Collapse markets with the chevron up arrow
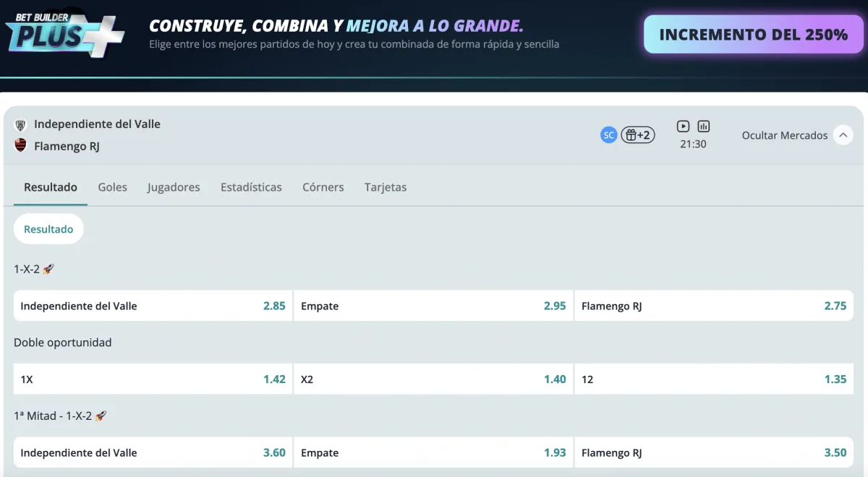This screenshot has height=477, width=868. point(843,135)
